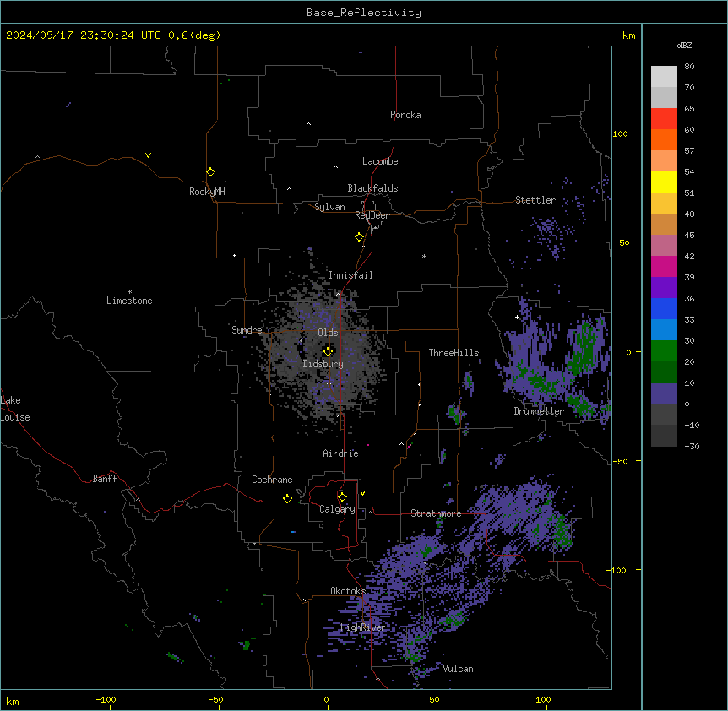728x711 pixels.
Task: Click the -30 value on the dBZ scale
Action: point(692,446)
